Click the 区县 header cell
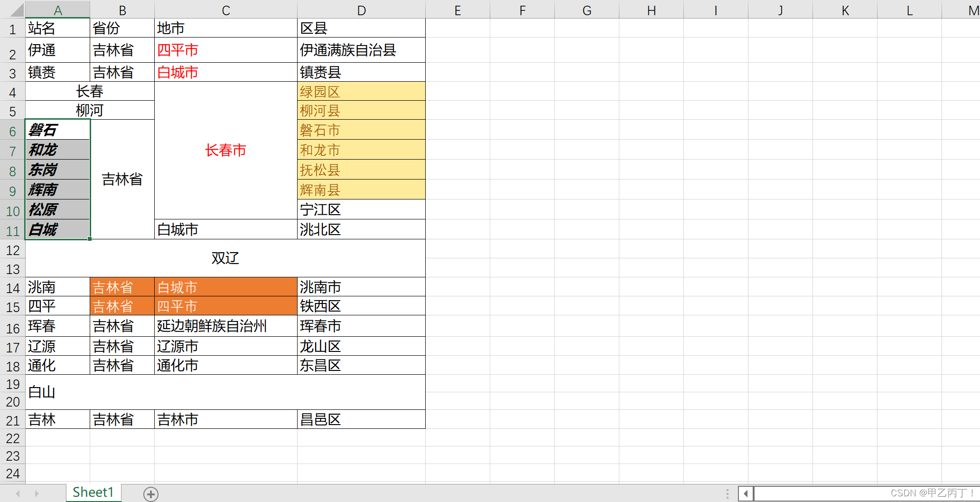 click(x=362, y=28)
